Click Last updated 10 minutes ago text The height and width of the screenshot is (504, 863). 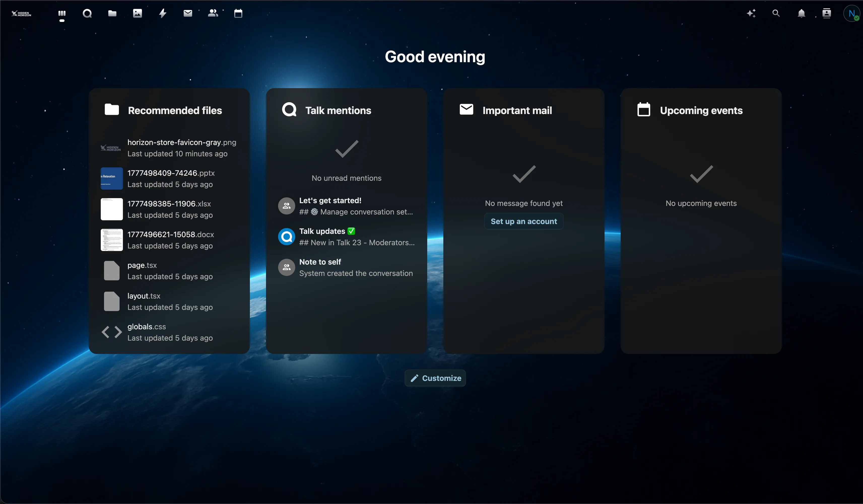177,154
